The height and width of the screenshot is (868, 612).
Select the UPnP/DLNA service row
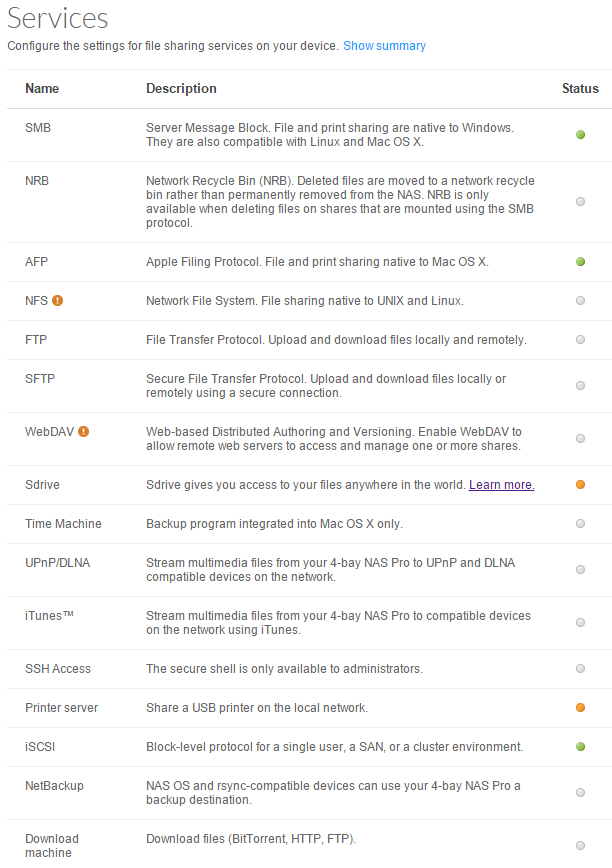(309, 570)
